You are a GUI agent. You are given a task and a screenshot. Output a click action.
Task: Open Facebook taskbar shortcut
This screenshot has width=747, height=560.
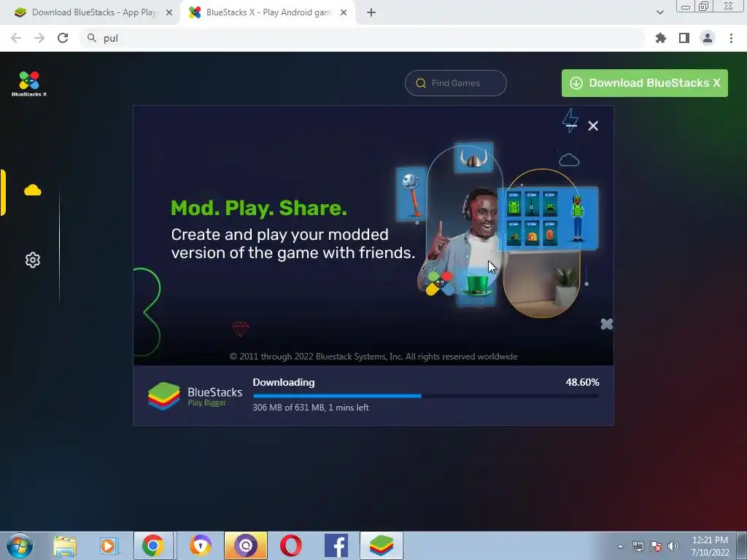[336, 545]
